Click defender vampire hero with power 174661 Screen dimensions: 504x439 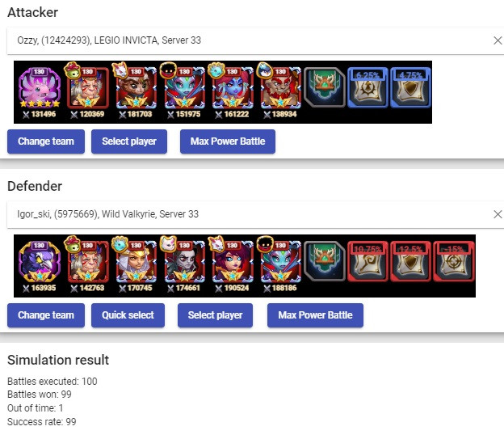tap(184, 261)
